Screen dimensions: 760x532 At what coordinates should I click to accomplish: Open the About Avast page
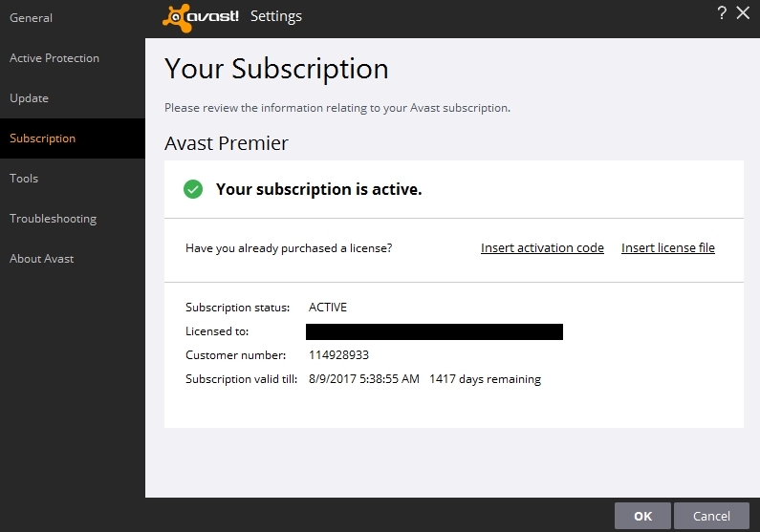tap(41, 259)
